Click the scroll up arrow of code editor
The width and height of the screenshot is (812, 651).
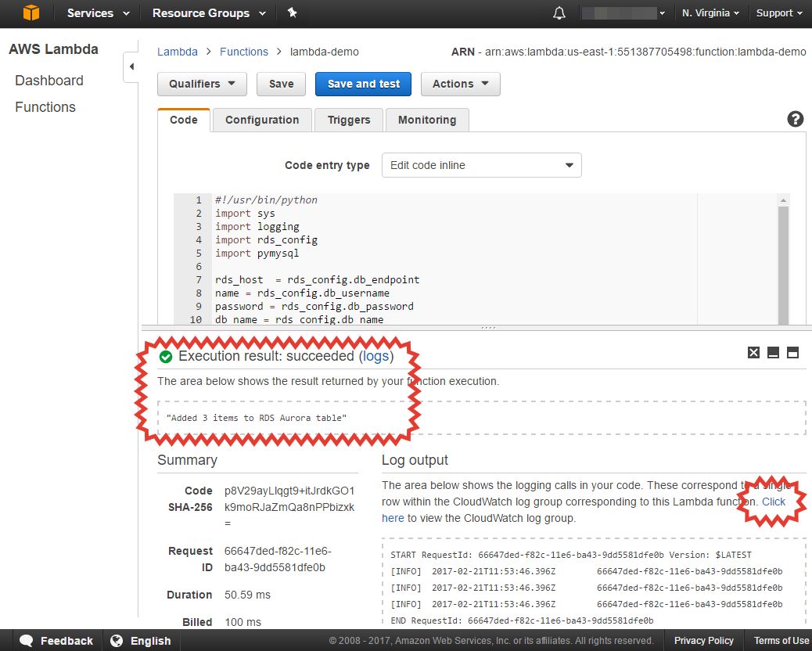(x=783, y=200)
